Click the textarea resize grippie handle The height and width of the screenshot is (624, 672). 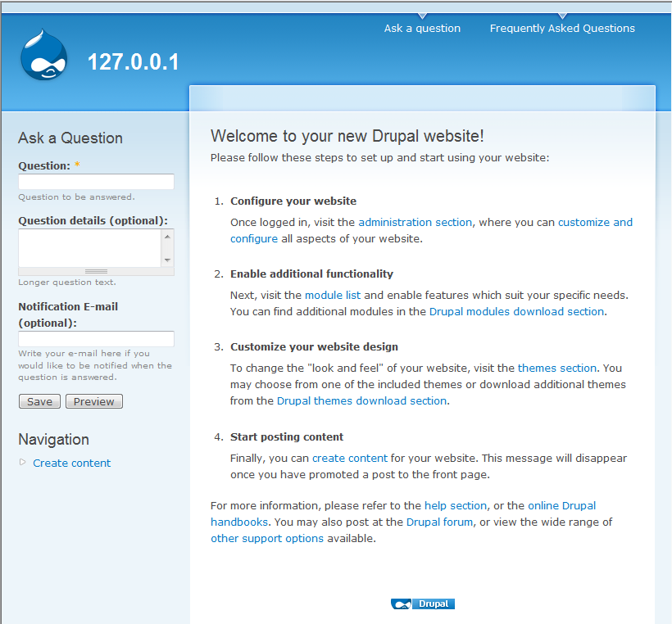pyautogui.click(x=96, y=272)
